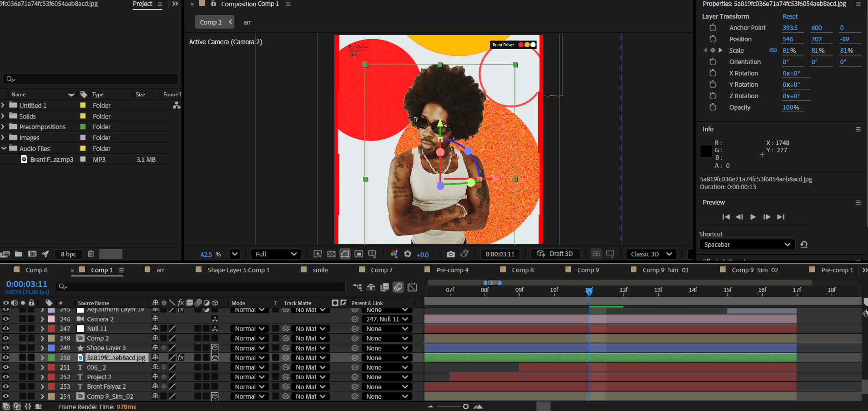
Task: Delete selected project item with the trash icon
Action: 91,254
